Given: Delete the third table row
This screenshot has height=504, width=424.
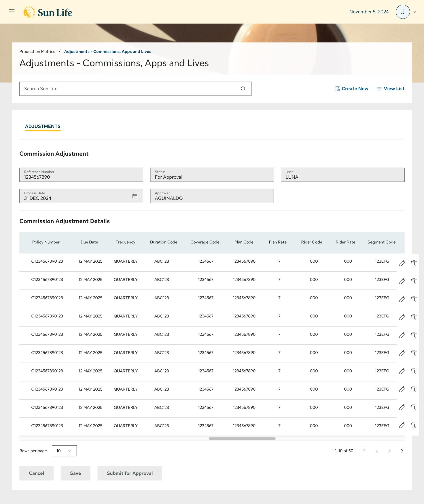Looking at the screenshot, I should (414, 299).
